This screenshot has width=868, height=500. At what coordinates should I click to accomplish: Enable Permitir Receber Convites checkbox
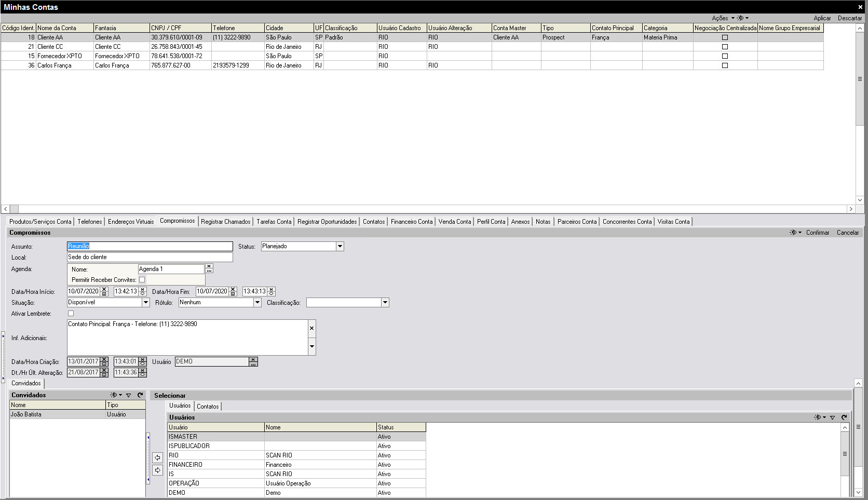[142, 280]
